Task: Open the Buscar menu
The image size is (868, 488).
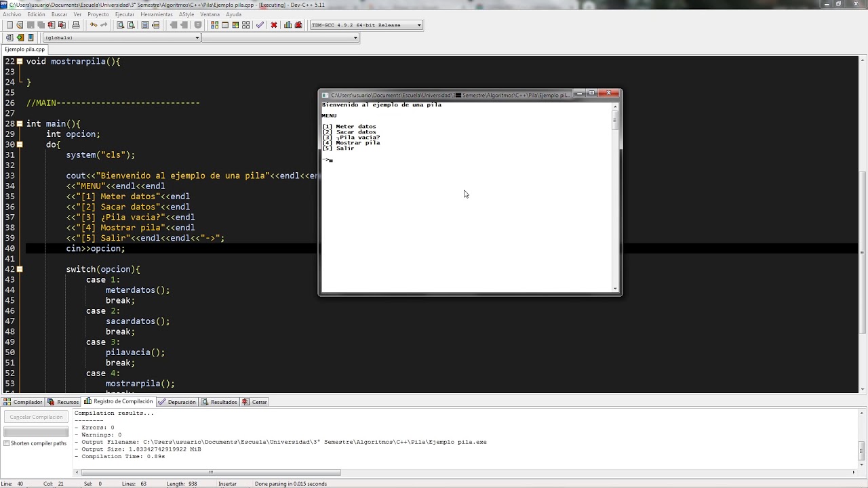Action: 60,14
